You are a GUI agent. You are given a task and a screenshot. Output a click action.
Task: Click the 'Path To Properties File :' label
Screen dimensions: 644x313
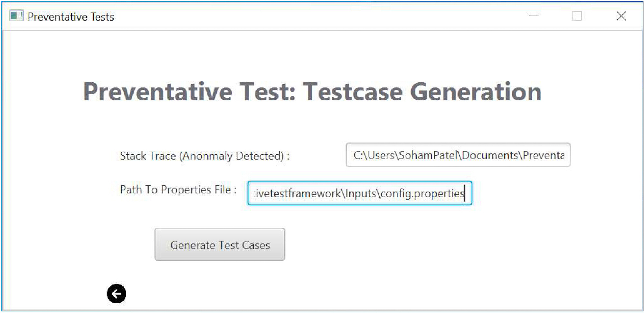[178, 189]
